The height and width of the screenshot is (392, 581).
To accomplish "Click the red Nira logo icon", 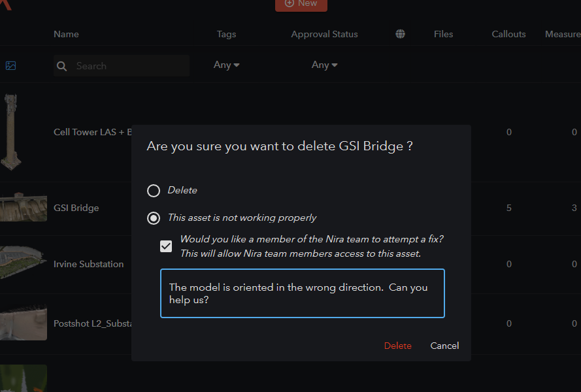I will [x=6, y=5].
